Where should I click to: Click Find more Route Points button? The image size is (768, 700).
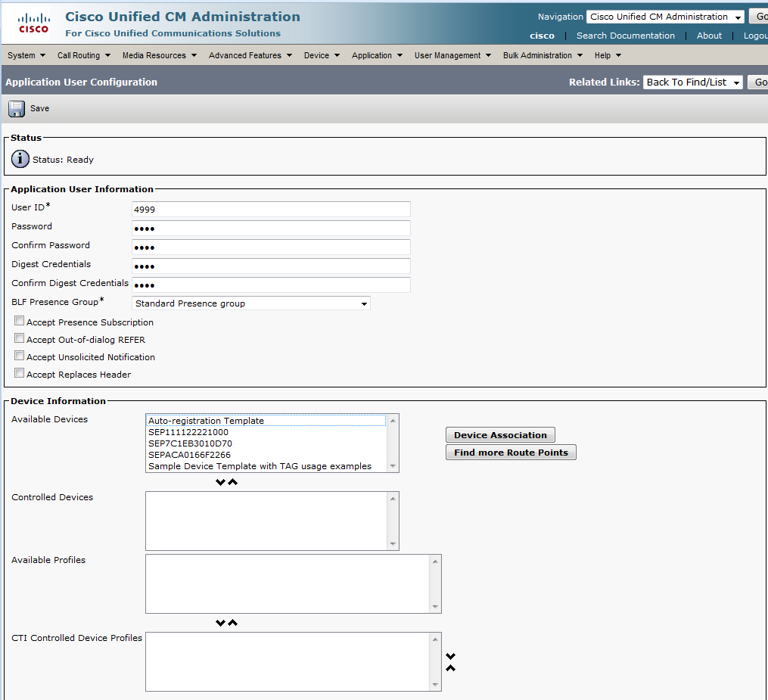(511, 453)
